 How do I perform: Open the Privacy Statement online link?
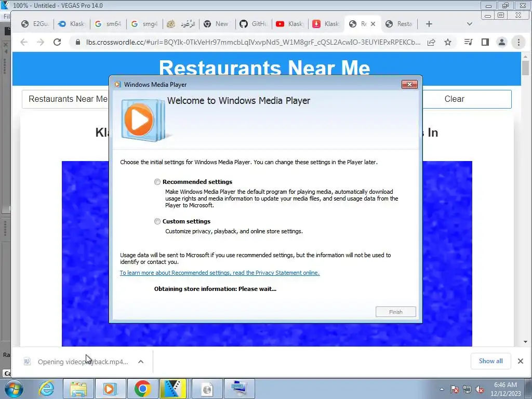click(x=220, y=273)
